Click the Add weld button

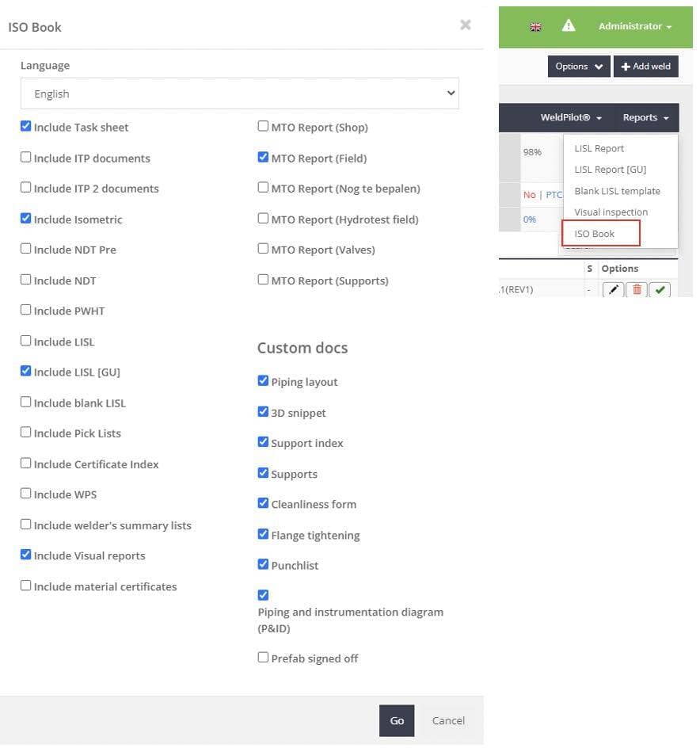[645, 67]
